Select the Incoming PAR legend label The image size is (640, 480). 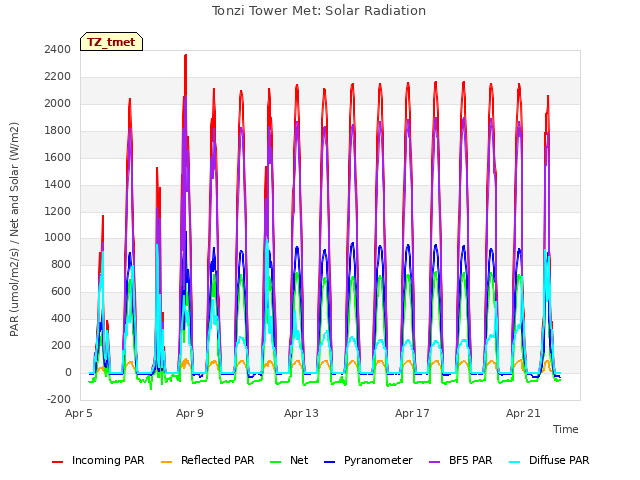(x=108, y=460)
